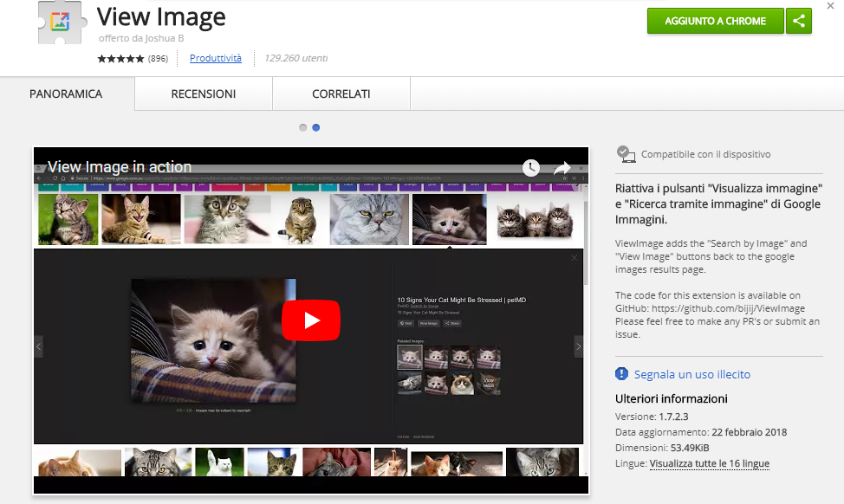Click the grey grumpy cat thumbnail
Viewport: 844px width, 504px height.
(369, 219)
